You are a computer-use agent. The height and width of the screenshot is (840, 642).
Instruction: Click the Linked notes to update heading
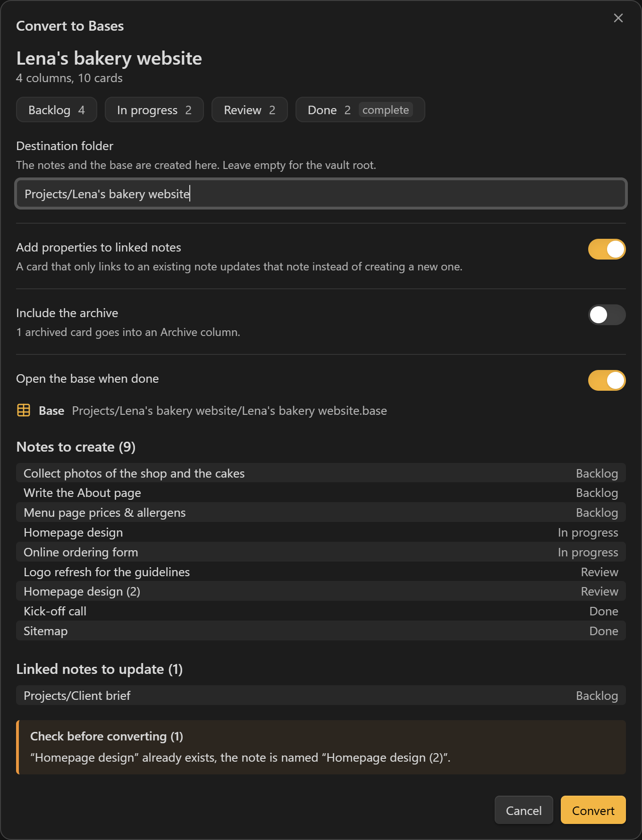100,669
